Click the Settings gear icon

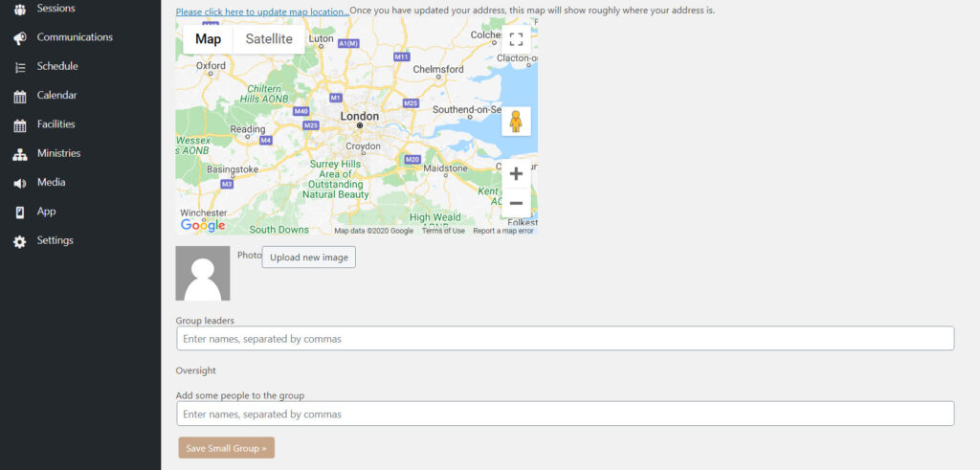tap(19, 241)
